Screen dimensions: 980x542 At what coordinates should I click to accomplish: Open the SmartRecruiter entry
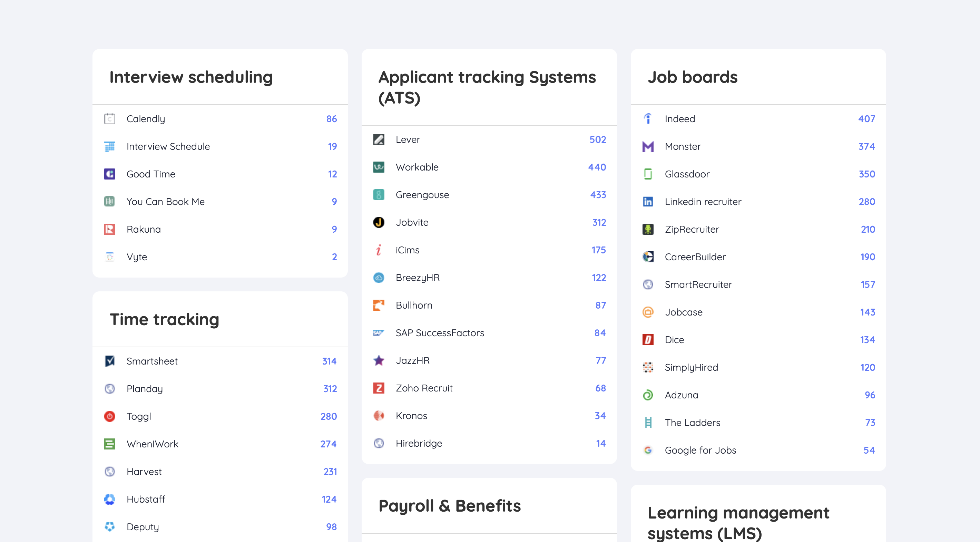(x=698, y=284)
